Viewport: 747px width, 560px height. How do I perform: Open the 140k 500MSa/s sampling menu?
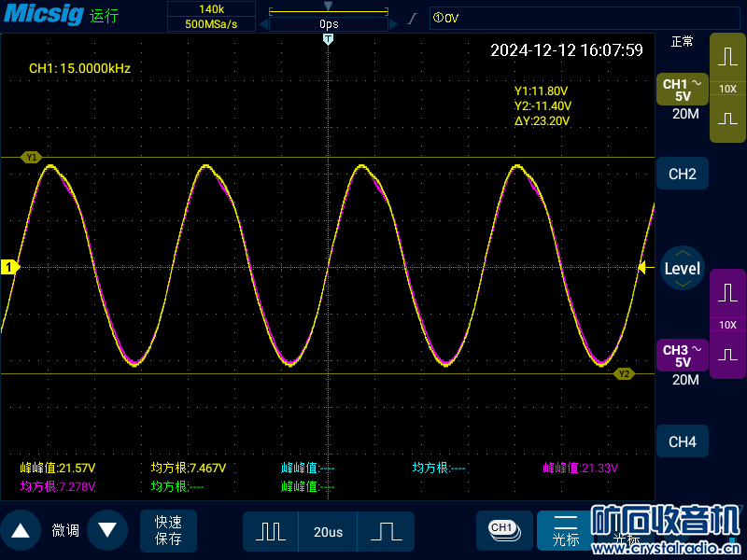[x=211, y=16]
